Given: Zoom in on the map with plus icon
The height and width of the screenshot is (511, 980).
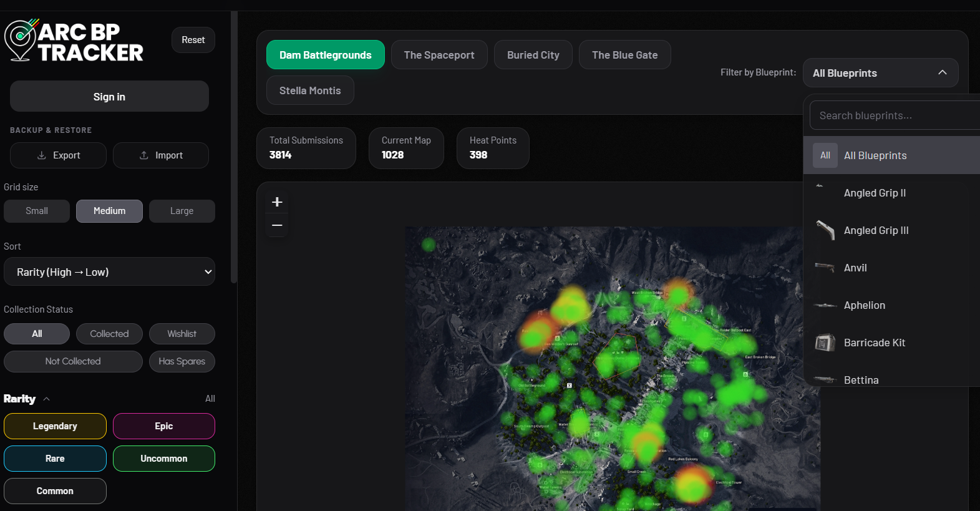Looking at the screenshot, I should tap(278, 202).
